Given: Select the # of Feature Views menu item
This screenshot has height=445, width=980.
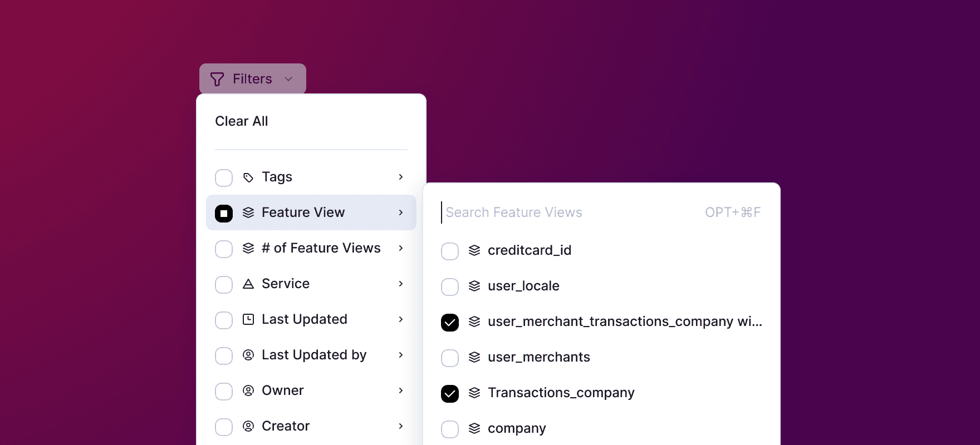Looking at the screenshot, I should pyautogui.click(x=311, y=248).
